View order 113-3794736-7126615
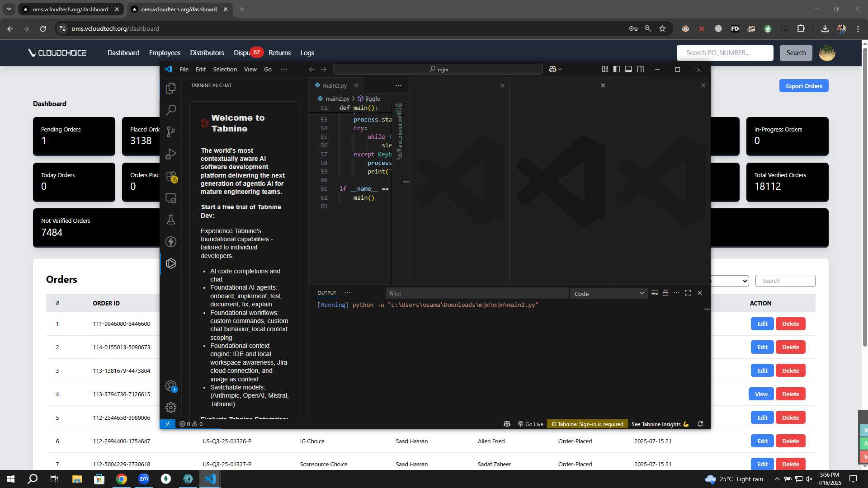Image resolution: width=868 pixels, height=488 pixels. (761, 394)
